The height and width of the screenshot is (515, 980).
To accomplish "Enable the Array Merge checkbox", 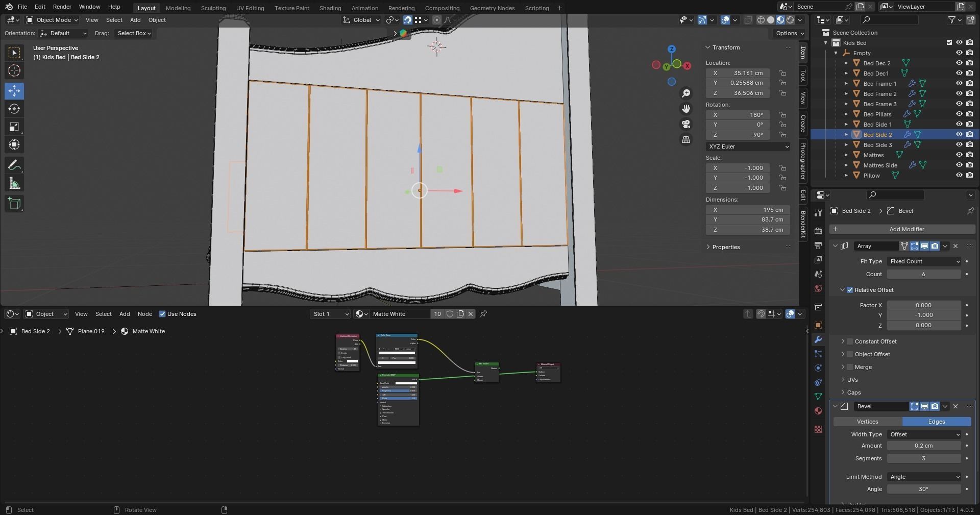I will 850,367.
